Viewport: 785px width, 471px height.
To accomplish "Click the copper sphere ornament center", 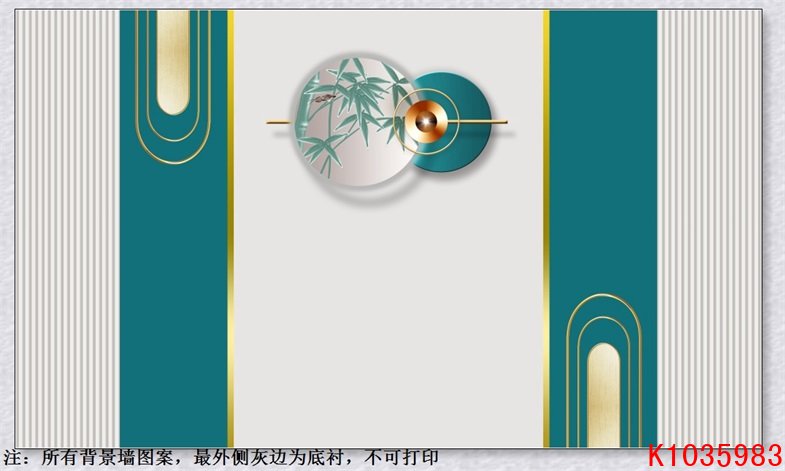I will pyautogui.click(x=425, y=122).
